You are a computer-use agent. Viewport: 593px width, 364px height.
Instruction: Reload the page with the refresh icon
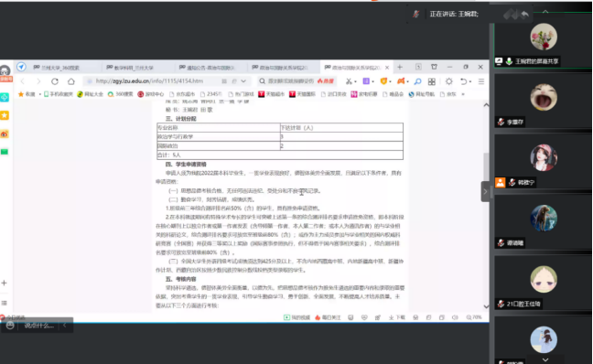point(55,81)
